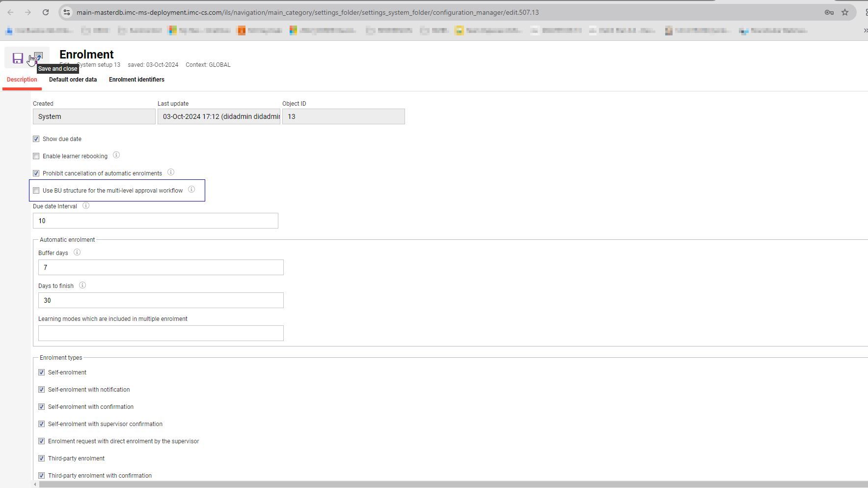Click info icon next to Prohibit cancellation
This screenshot has width=868, height=488.
(171, 172)
